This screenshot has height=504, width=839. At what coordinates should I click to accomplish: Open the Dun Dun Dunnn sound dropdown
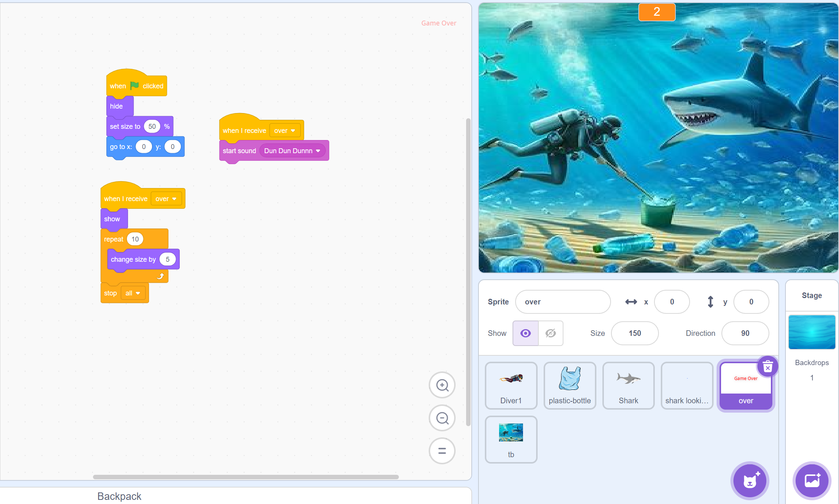pyautogui.click(x=318, y=151)
